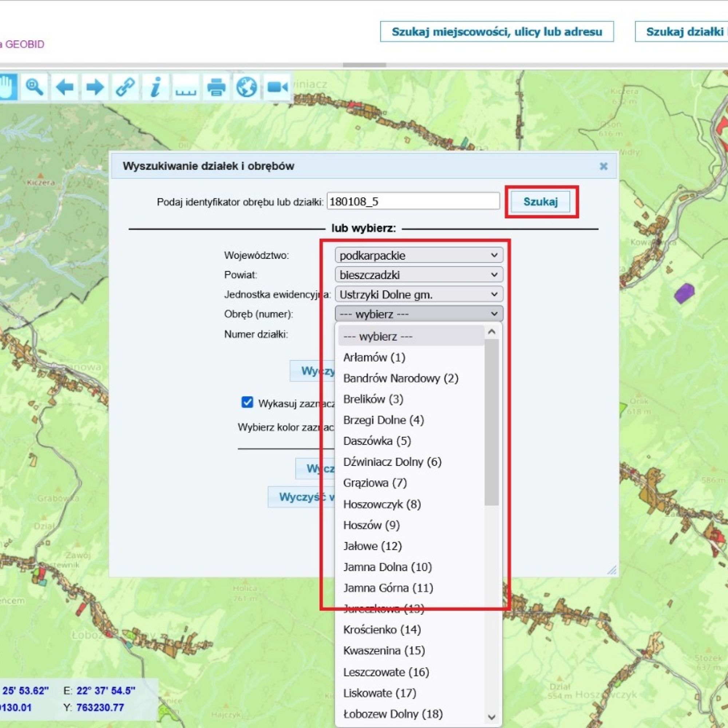Screen dimensions: 728x728
Task: Go to next map view arrow
Action: (95, 87)
